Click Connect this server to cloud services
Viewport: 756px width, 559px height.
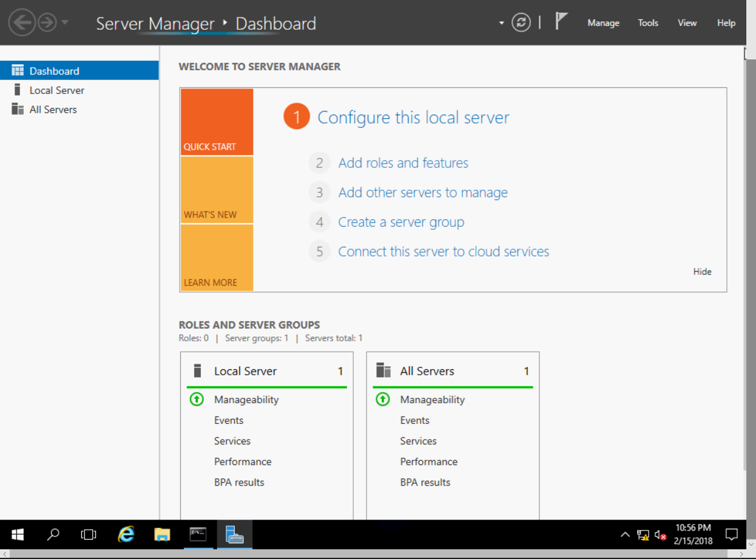(444, 252)
